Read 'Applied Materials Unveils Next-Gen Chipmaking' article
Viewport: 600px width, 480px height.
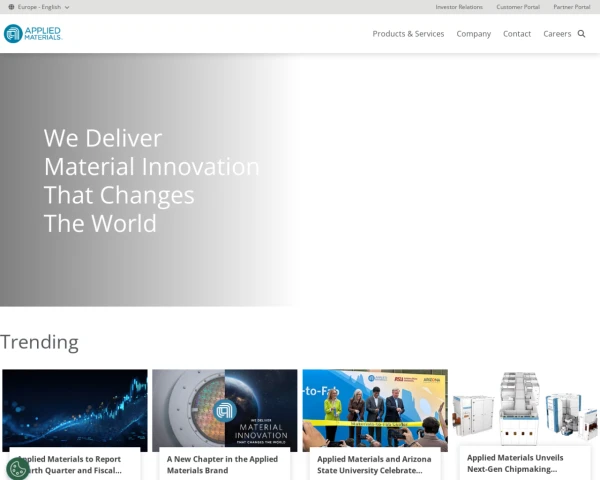pos(515,463)
